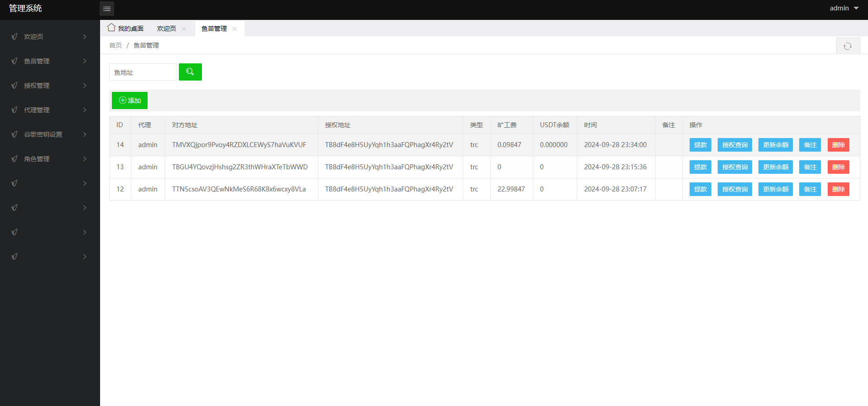Expand the 授权管理 sidebar chevron
Image resolution: width=868 pixels, height=406 pixels.
click(85, 86)
